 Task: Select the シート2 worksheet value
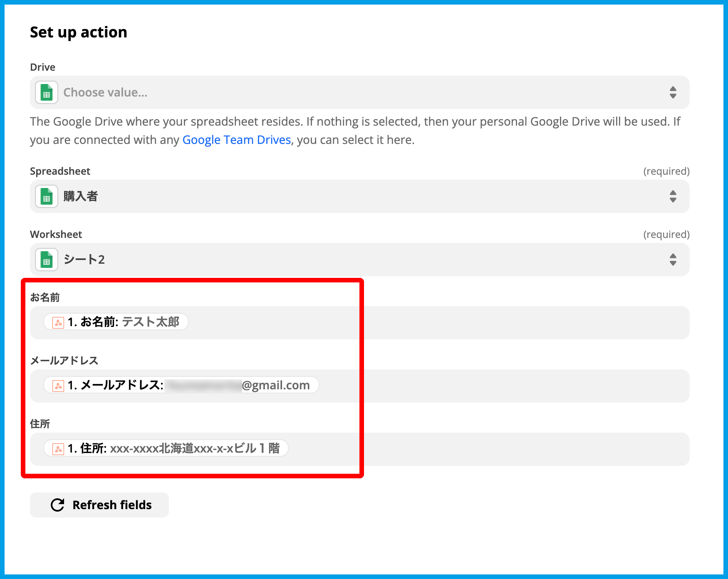pos(84,260)
